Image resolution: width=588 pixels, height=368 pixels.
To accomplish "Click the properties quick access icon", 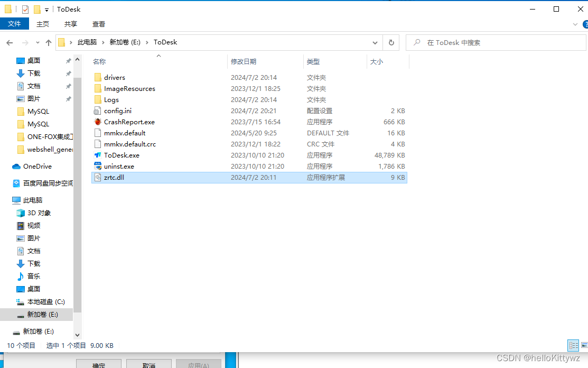I will [x=25, y=10].
